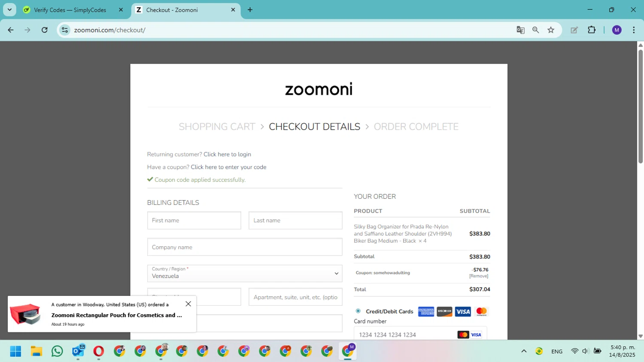Go to the SHOPPING CART step
644x362 pixels.
tap(217, 127)
